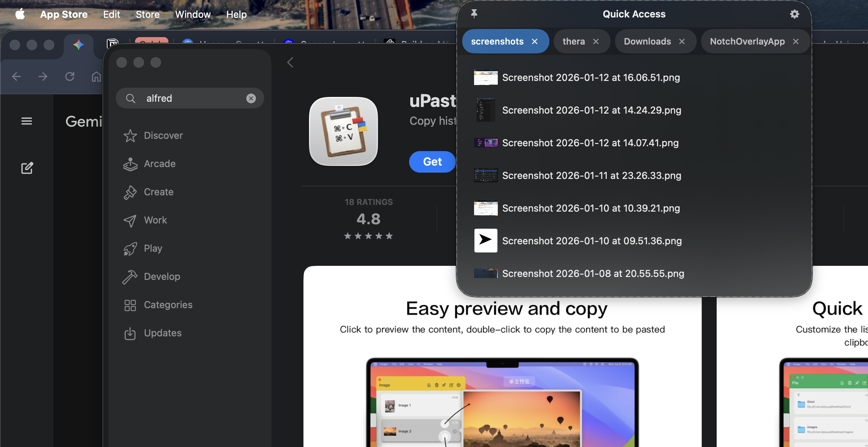This screenshot has width=868, height=447.
Task: Expand Gemini hamburger menu
Action: [x=27, y=121]
